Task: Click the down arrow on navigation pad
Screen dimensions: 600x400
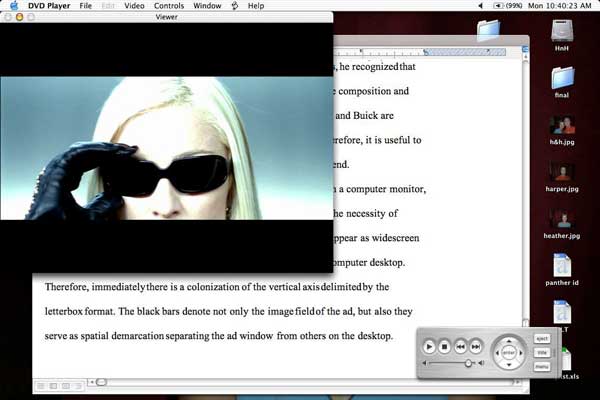Action: 509,365
